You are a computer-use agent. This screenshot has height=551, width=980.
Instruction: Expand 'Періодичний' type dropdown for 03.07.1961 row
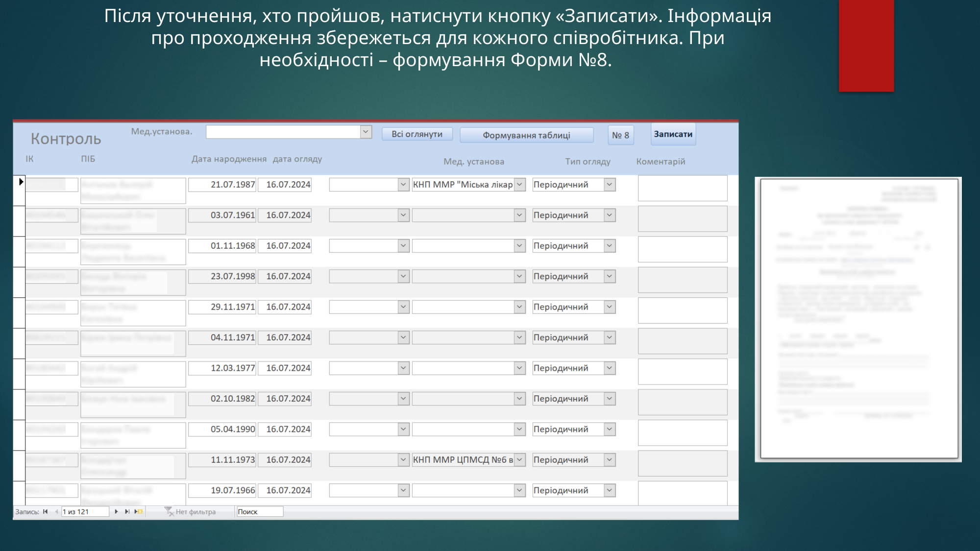coord(610,215)
